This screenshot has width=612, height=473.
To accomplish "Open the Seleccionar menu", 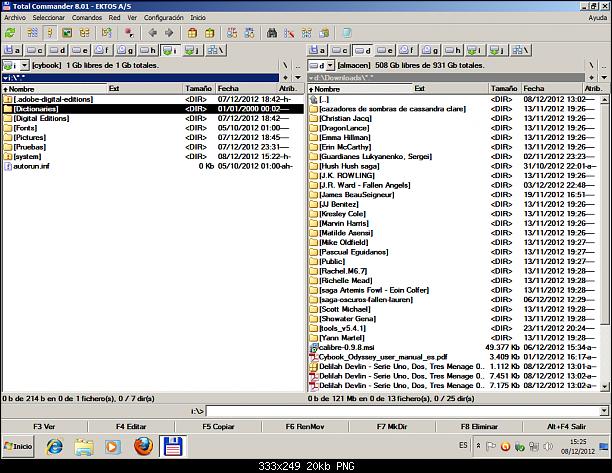I will coord(48,18).
